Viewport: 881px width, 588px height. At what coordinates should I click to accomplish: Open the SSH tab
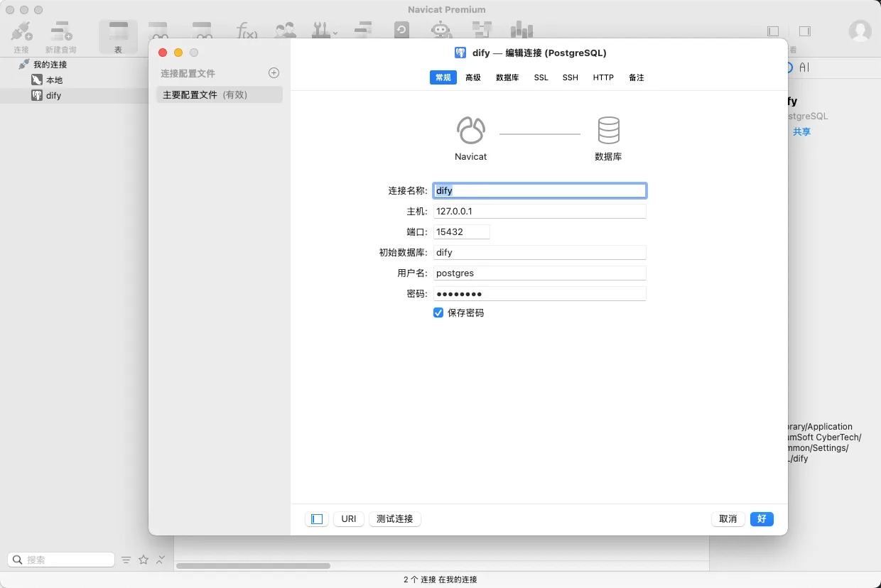coord(571,77)
